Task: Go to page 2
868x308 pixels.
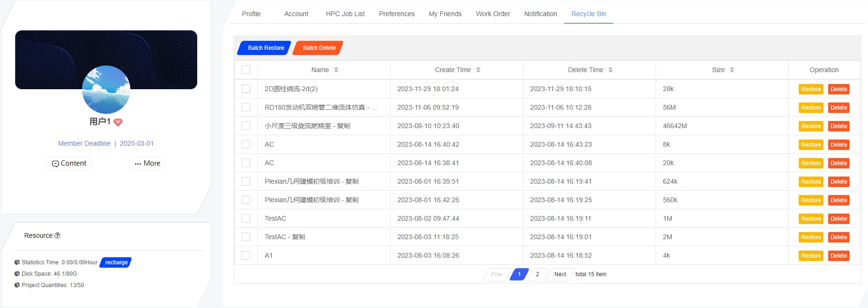Action: tap(538, 274)
